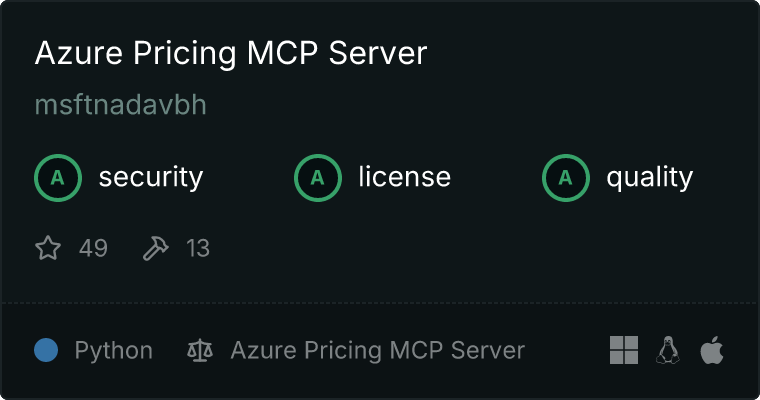760x400 pixels.
Task: Click the license grade A badge
Action: point(318,178)
